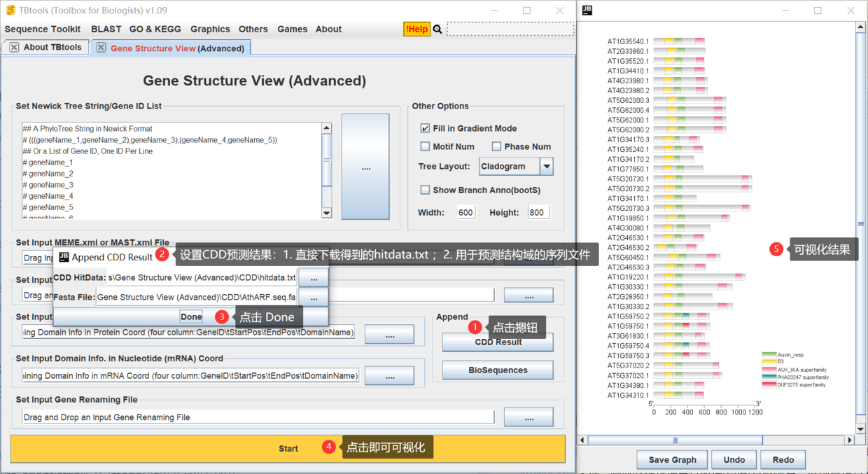The image size is (868, 474).
Task: Click the Newick text area scrollbar thumb
Action: [x=326, y=160]
